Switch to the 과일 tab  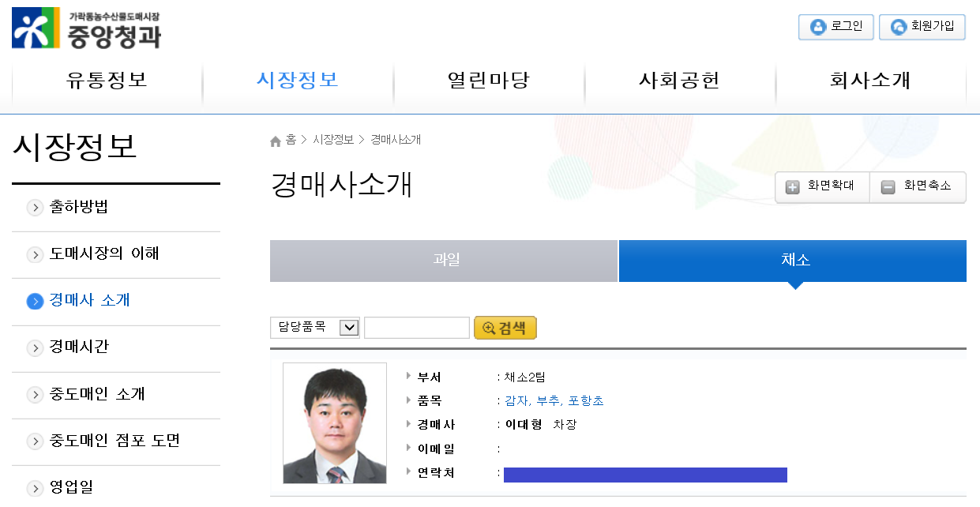point(444,261)
